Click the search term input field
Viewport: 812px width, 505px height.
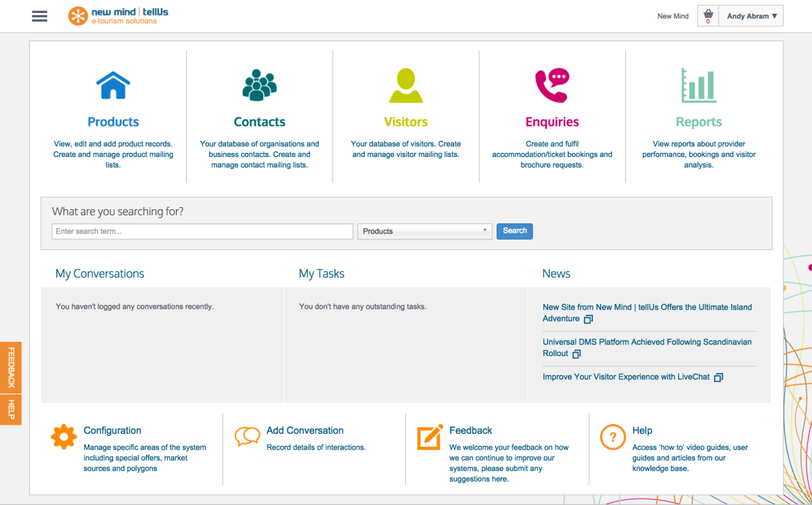[x=202, y=231]
